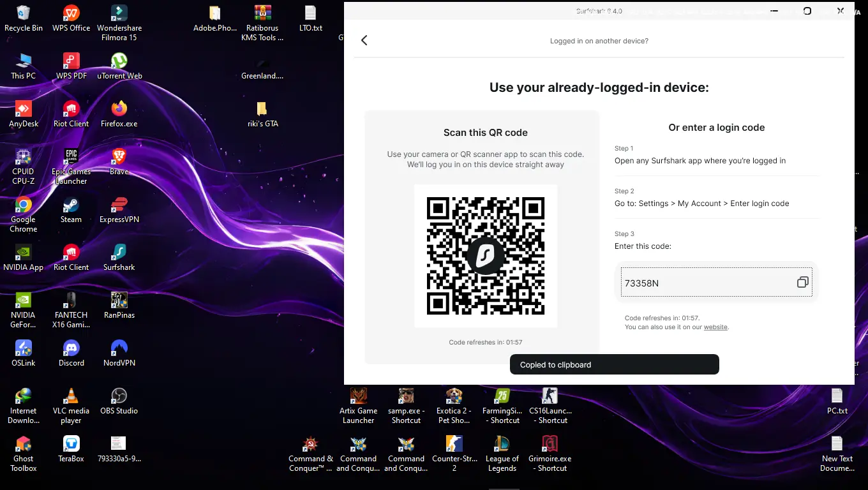Image resolution: width=868 pixels, height=490 pixels.
Task: Click 'Go to: Settings > My Account > Enter login code'
Action: (702, 204)
